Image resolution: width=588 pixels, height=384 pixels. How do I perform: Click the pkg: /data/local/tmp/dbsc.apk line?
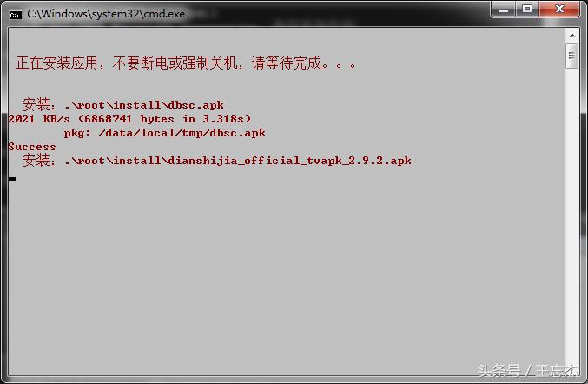coord(165,133)
